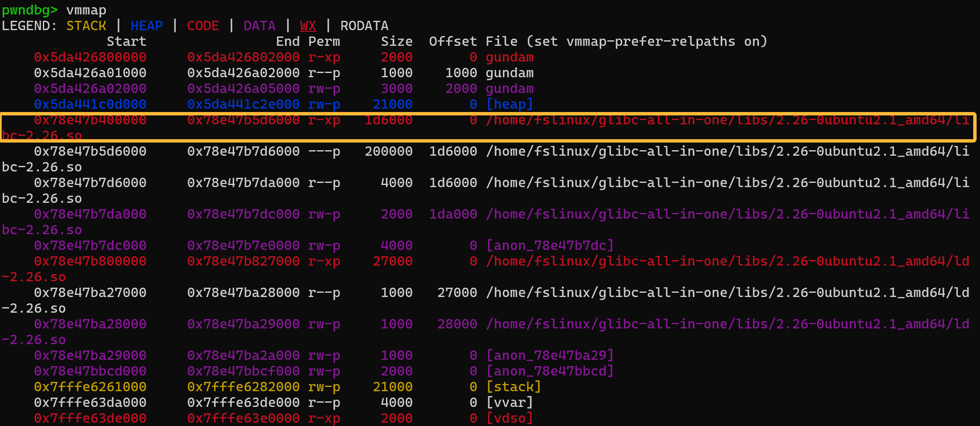Click the underlined WX legend label
The height and width of the screenshot is (426, 980).
pos(308,26)
